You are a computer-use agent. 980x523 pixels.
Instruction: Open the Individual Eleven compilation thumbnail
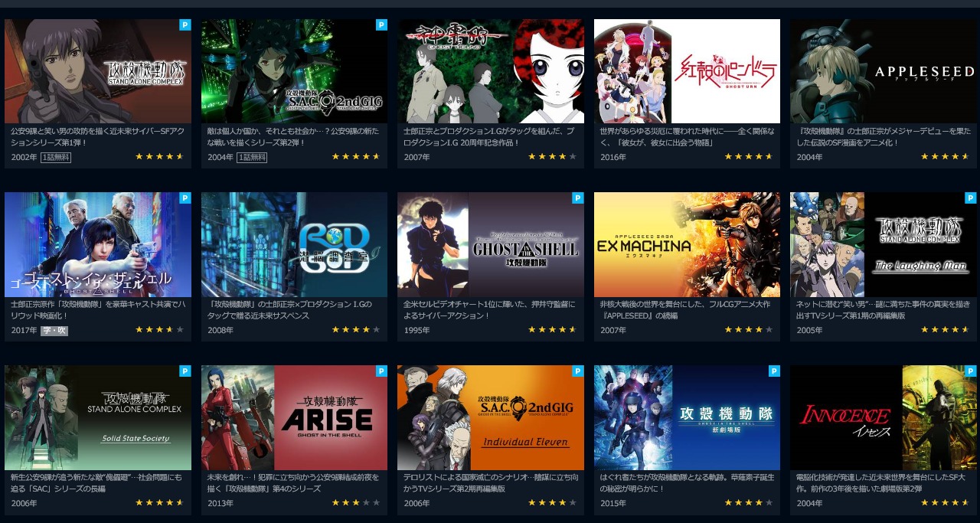click(491, 417)
